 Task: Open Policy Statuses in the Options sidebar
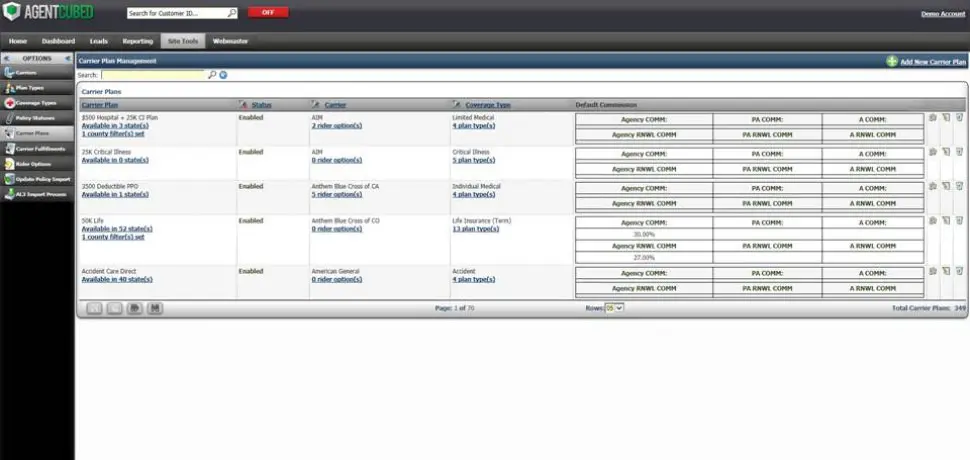click(x=37, y=118)
